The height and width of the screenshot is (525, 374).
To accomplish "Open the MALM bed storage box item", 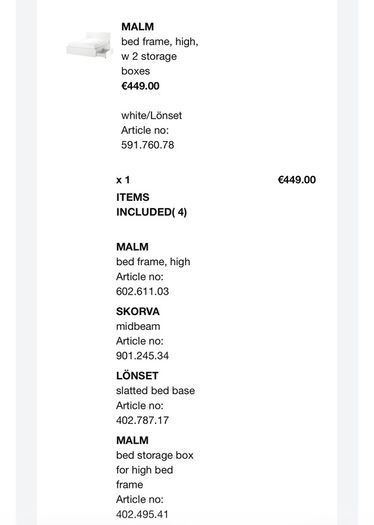I will [x=132, y=440].
